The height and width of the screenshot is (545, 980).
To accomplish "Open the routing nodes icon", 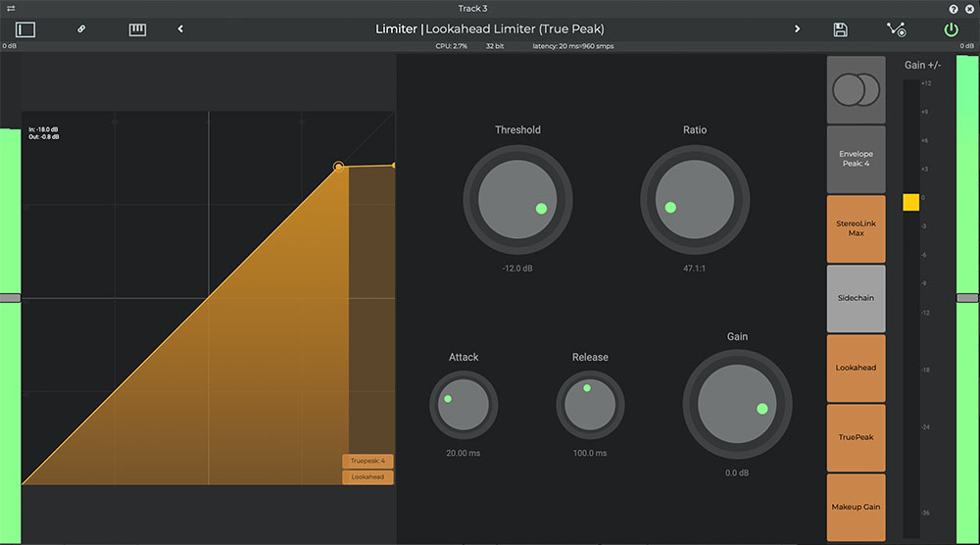I will click(896, 29).
